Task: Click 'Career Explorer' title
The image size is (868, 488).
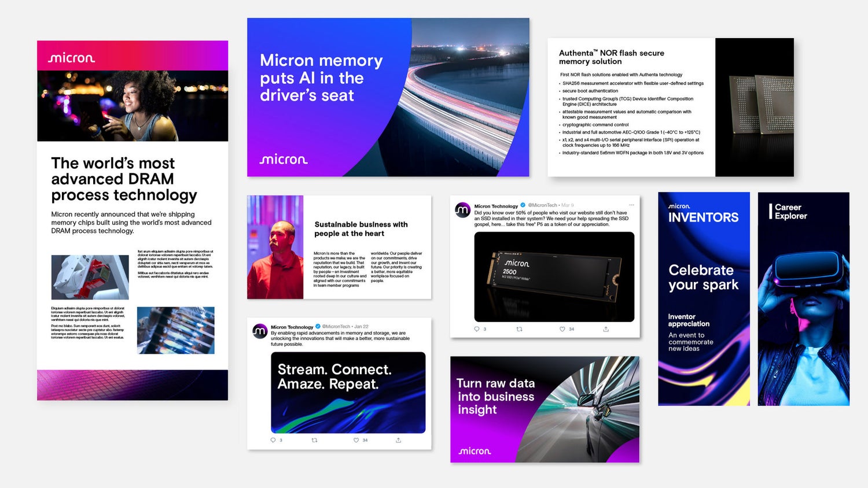Action: pos(790,212)
